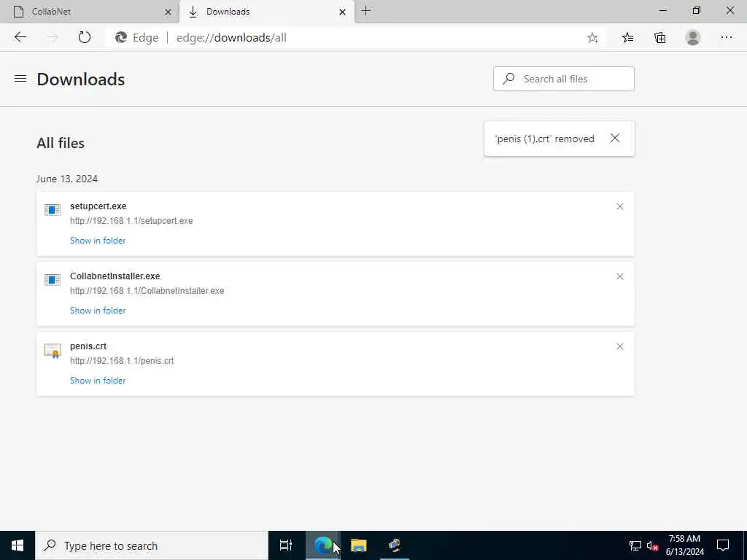Add this page to favorites star
This screenshot has width=747, height=560.
592,38
